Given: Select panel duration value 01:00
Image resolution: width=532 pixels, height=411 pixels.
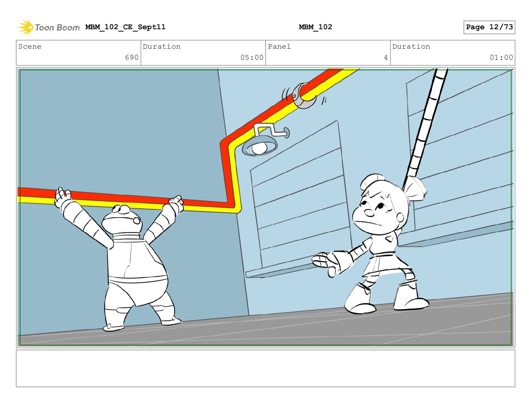Looking at the screenshot, I should tap(501, 57).
